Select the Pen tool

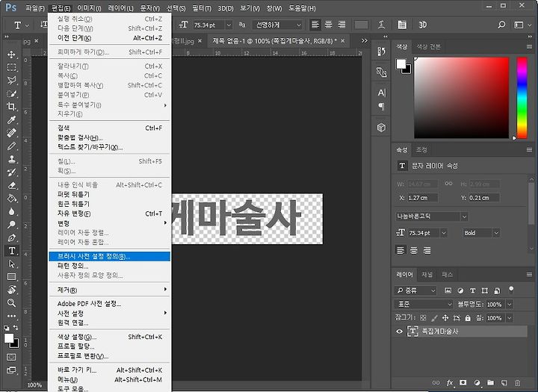(x=11, y=237)
